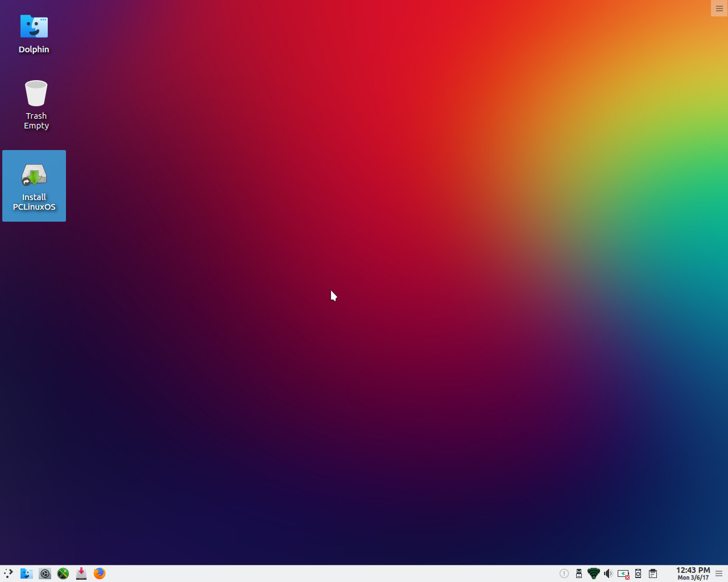Select the Trash desktop icon

point(36,105)
